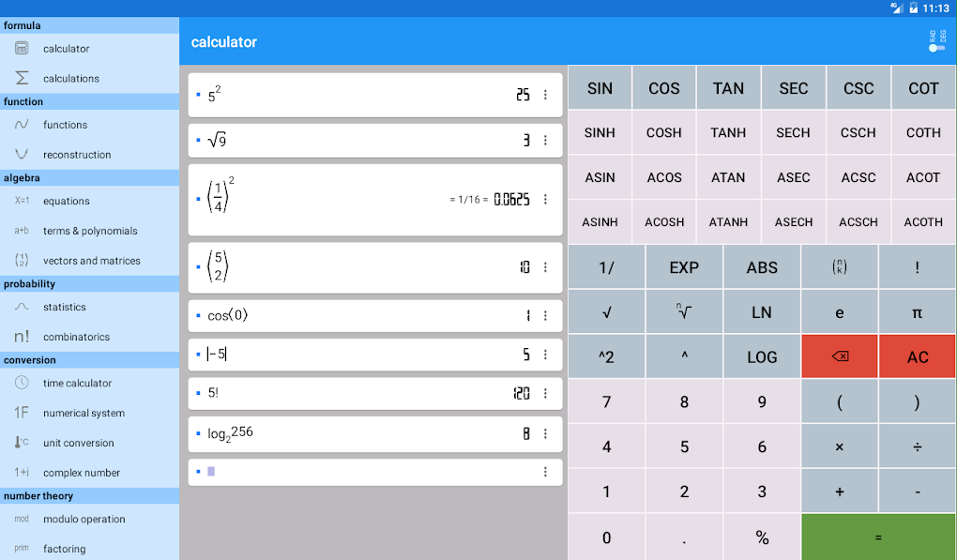Select the equations menu entry

tap(66, 201)
